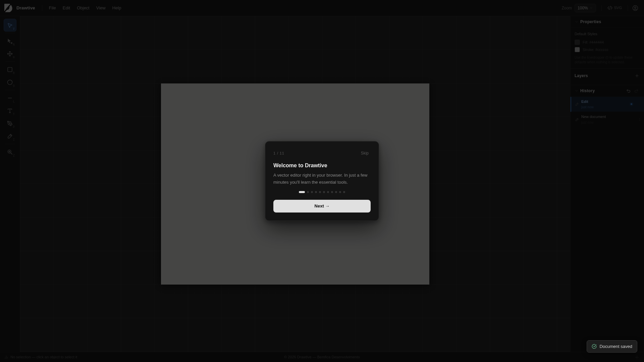Image resolution: width=644 pixels, height=362 pixels.
Task: Select the Select (V) arrow tool
Action: 10,25
